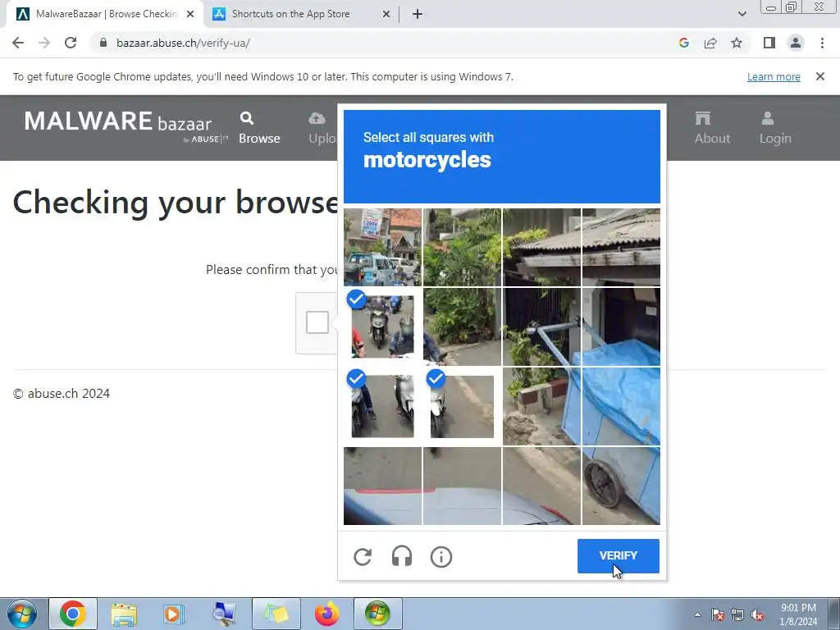Show hidden system tray icons
This screenshot has height=630, width=840.
click(x=697, y=614)
